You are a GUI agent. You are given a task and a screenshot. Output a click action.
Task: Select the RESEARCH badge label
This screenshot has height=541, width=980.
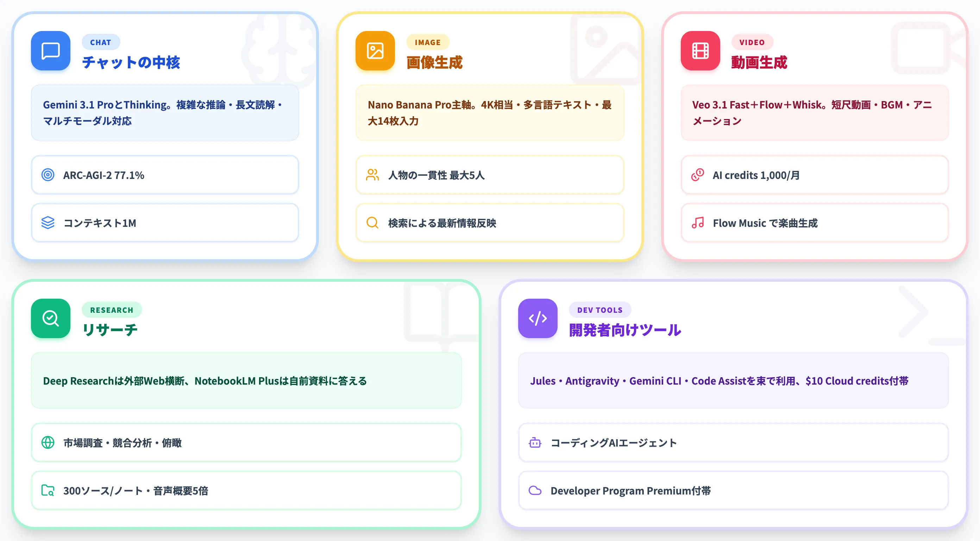point(112,310)
